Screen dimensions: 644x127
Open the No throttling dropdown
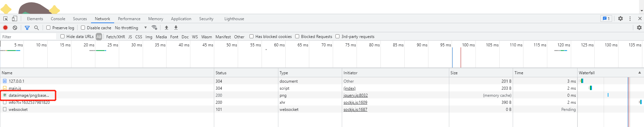(131, 28)
